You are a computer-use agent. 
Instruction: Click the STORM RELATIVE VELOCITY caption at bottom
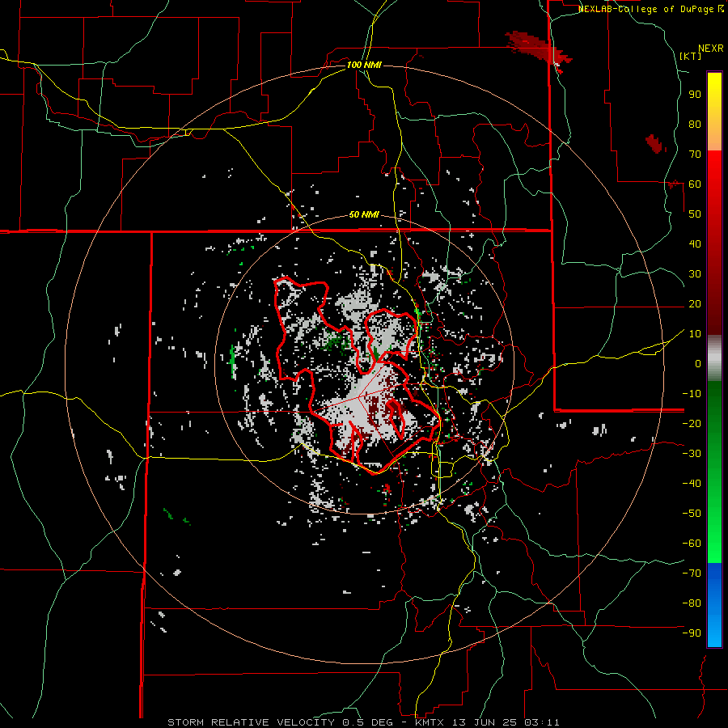coord(363,722)
